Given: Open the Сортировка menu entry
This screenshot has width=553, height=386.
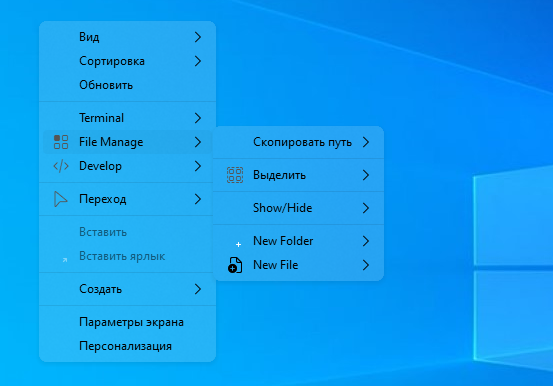Looking at the screenshot, I should [x=127, y=61].
